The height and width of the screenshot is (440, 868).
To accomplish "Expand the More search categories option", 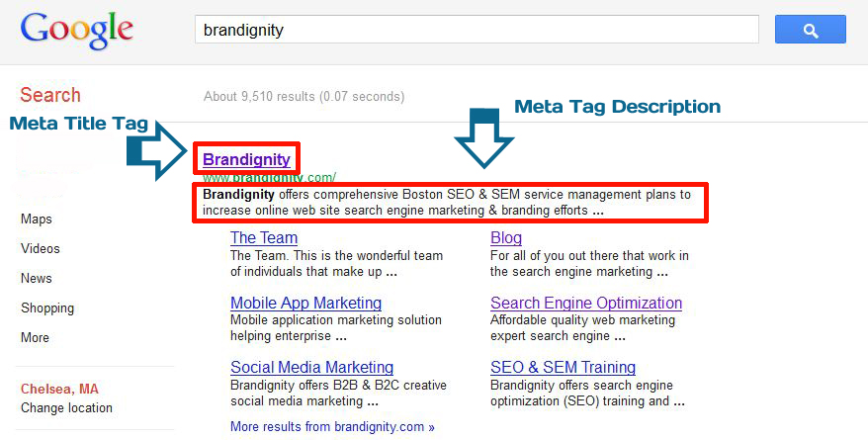I will pyautogui.click(x=35, y=337).
